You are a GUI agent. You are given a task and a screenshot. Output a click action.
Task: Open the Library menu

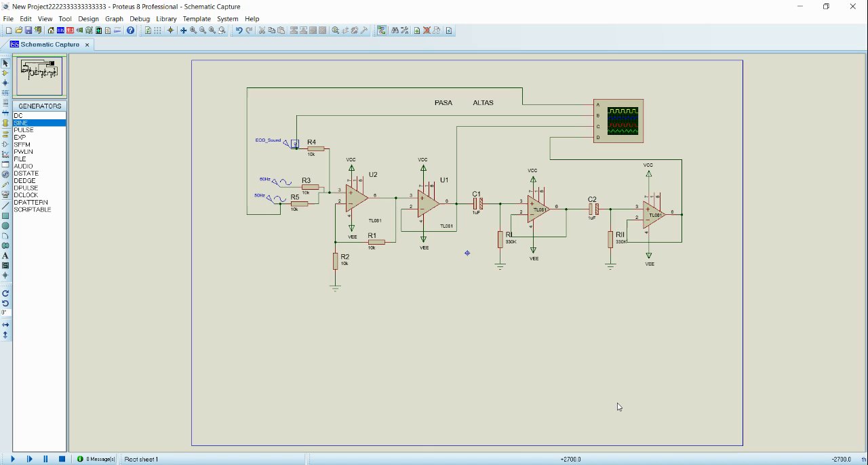tap(166, 19)
